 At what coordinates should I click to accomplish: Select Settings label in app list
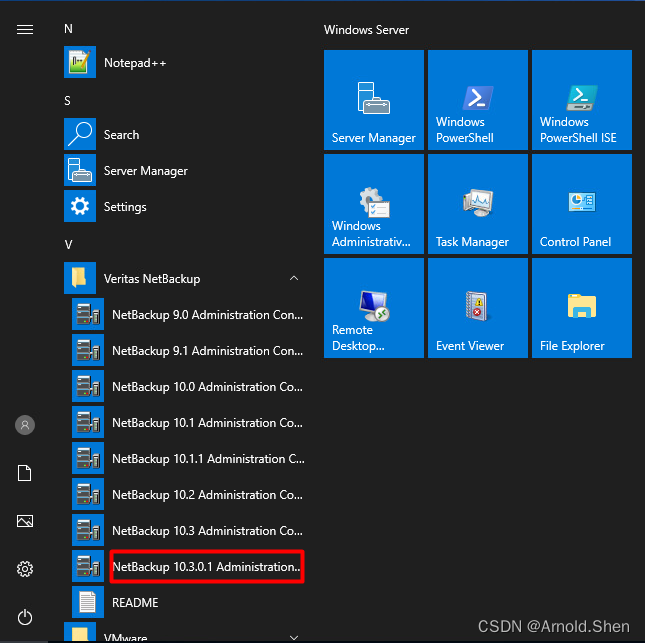click(125, 207)
